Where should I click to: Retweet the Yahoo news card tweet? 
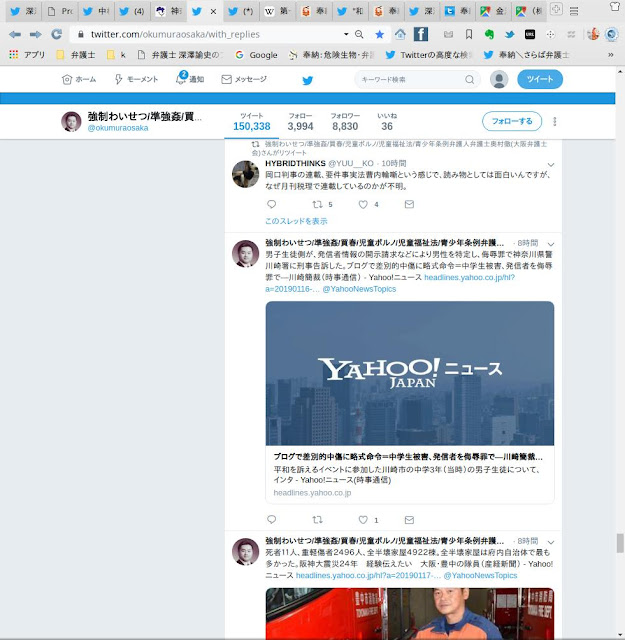[x=317, y=520]
